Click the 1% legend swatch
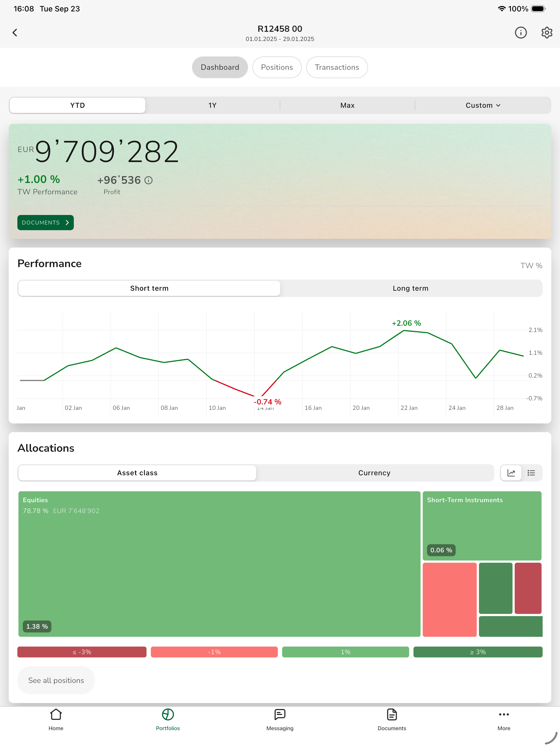560x747 pixels. [x=346, y=652]
